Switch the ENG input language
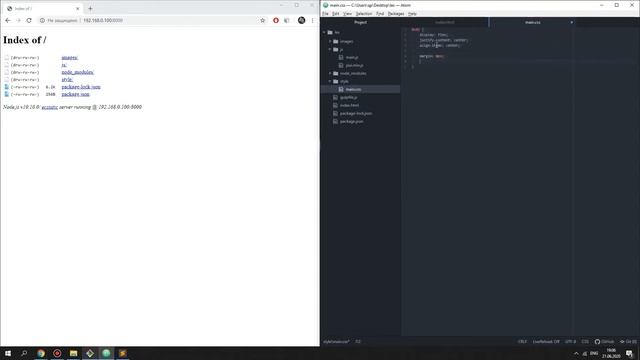This screenshot has height=360, width=640. click(594, 353)
